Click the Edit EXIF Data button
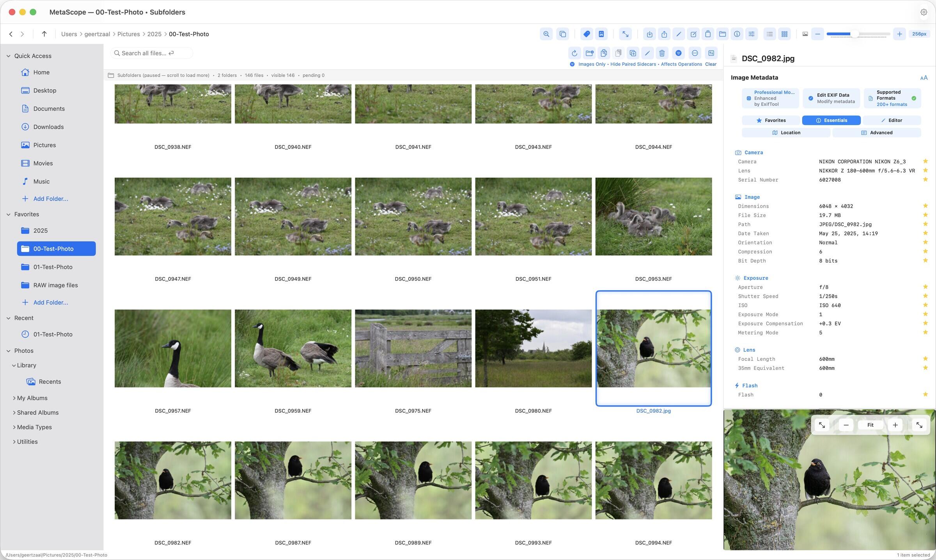 coord(831,98)
